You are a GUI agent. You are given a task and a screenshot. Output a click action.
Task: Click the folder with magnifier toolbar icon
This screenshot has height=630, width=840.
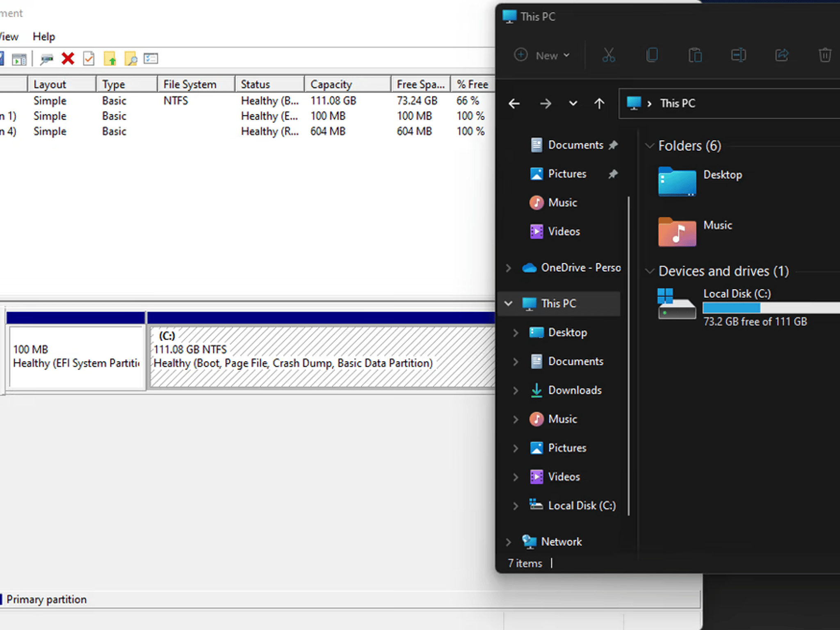pos(131,59)
